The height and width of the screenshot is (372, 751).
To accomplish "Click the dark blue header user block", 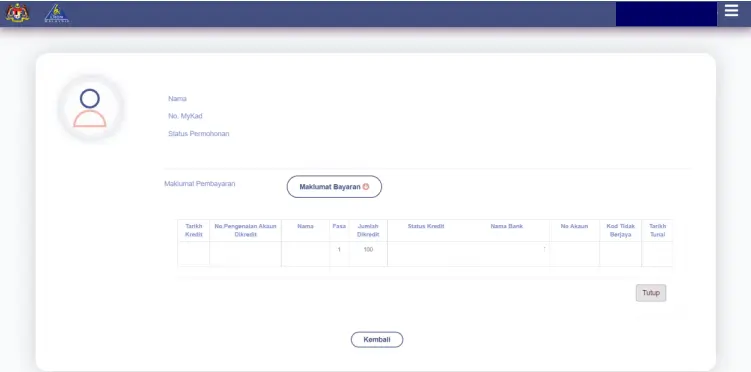I will (x=666, y=14).
